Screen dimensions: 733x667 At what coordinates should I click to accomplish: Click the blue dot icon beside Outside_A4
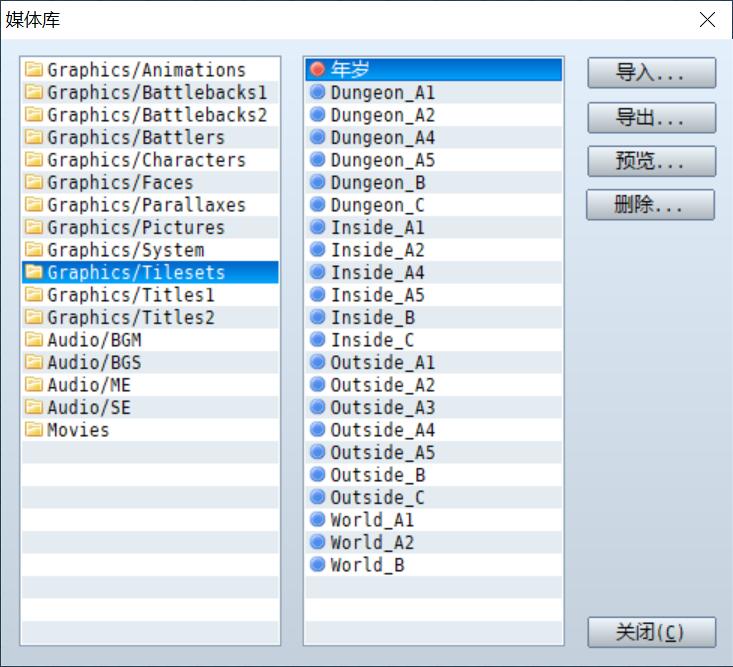pyautogui.click(x=317, y=429)
